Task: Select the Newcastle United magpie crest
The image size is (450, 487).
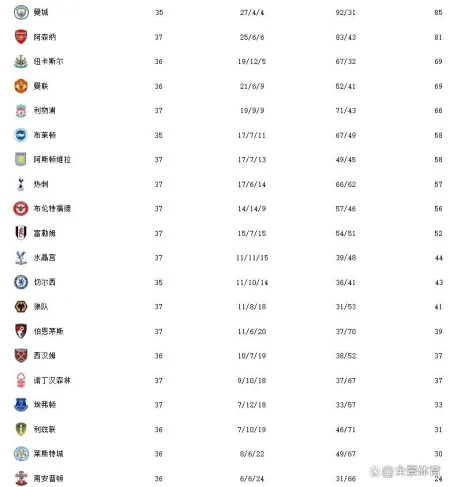Action: pos(21,61)
